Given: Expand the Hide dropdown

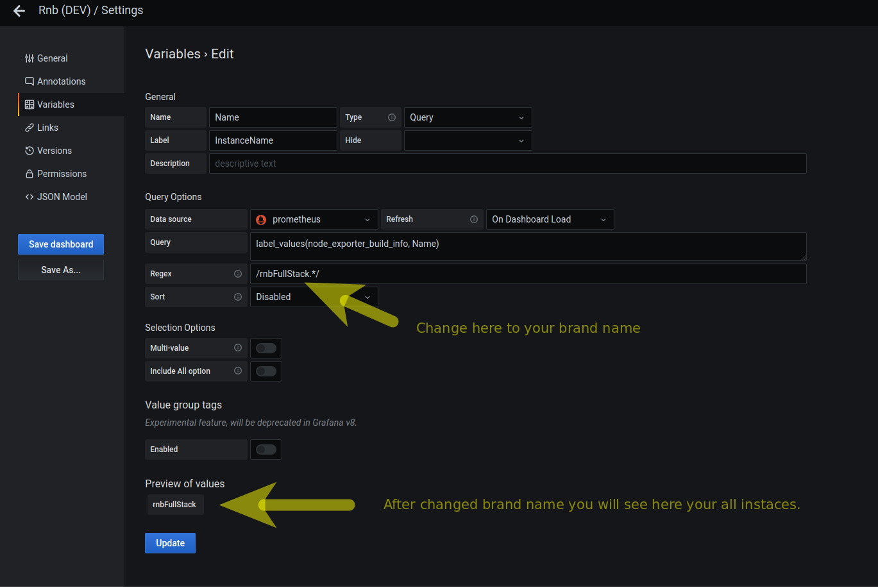Looking at the screenshot, I should coord(468,140).
